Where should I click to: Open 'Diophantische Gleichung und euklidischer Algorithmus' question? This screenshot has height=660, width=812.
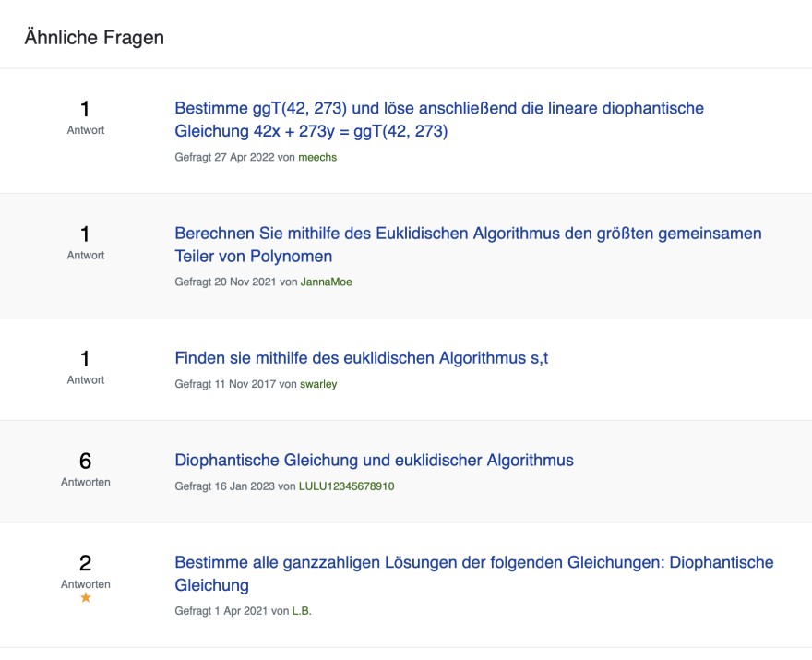[x=374, y=461]
